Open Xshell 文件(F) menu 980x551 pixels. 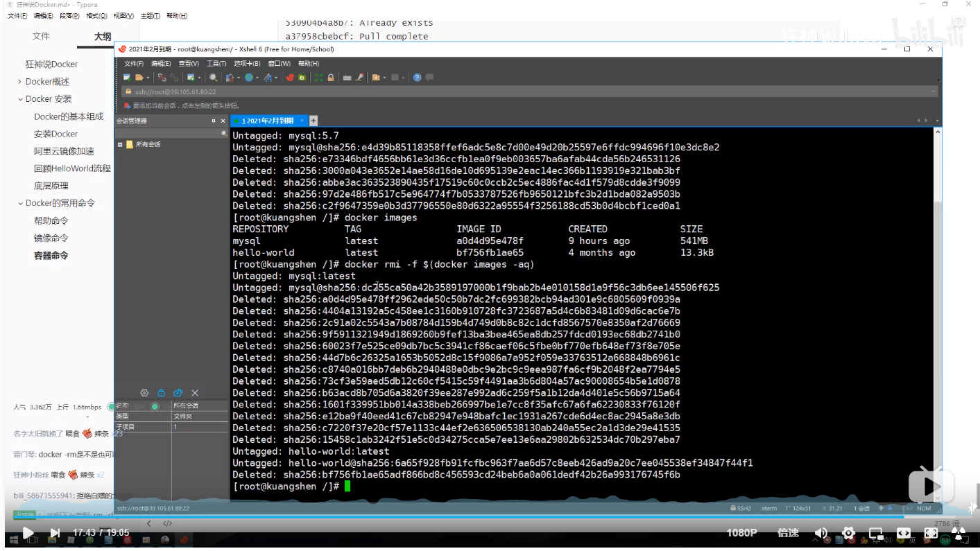point(134,63)
